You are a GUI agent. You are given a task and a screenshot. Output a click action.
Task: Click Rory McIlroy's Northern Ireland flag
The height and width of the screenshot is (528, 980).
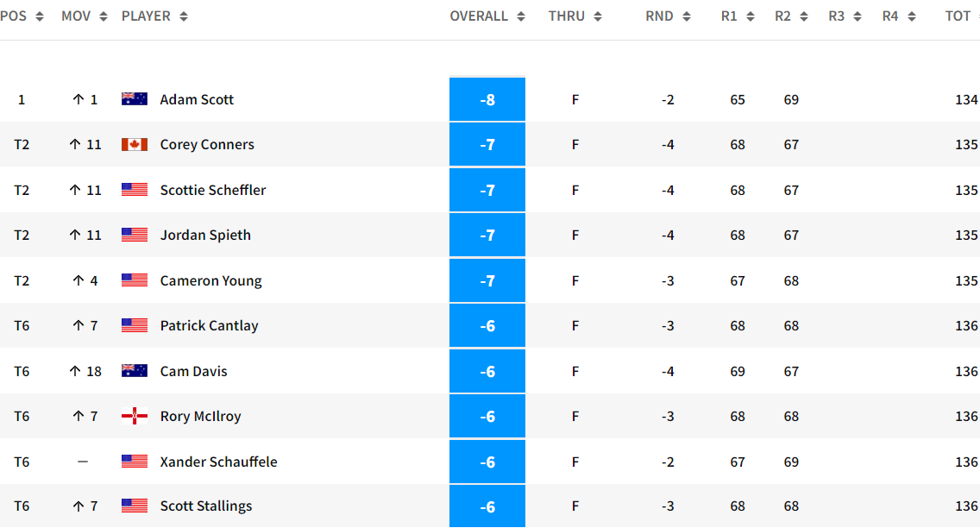[x=135, y=416]
